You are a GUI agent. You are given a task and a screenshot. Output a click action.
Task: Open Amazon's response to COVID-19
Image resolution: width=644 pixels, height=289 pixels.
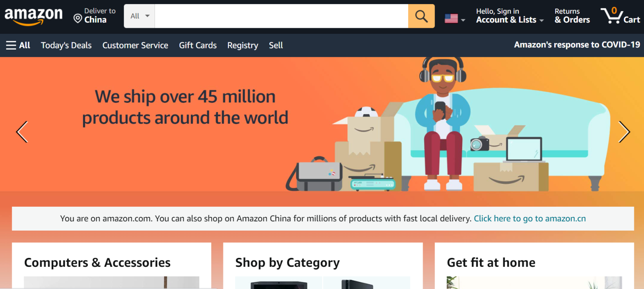577,45
